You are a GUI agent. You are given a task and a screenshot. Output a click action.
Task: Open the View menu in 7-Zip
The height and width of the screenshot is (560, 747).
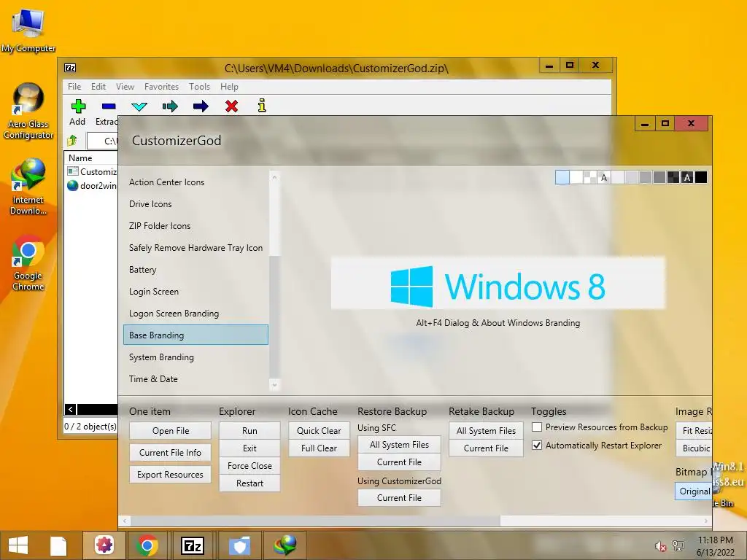coord(125,87)
